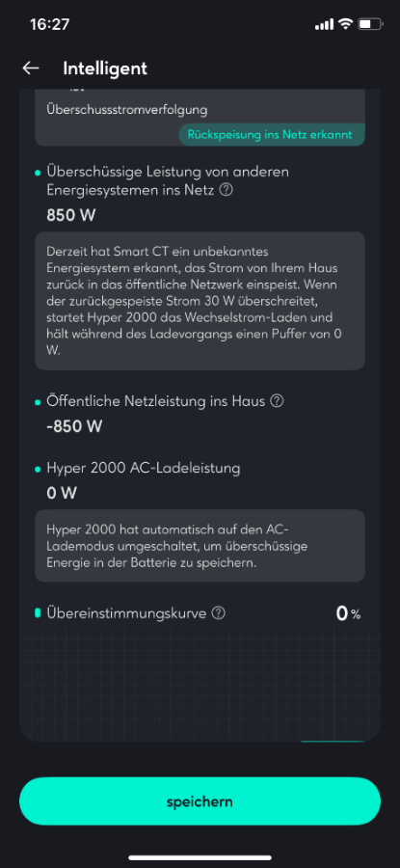Tap the 0 % match percentage
Viewport: 400px width, 868px height.
pos(349,612)
